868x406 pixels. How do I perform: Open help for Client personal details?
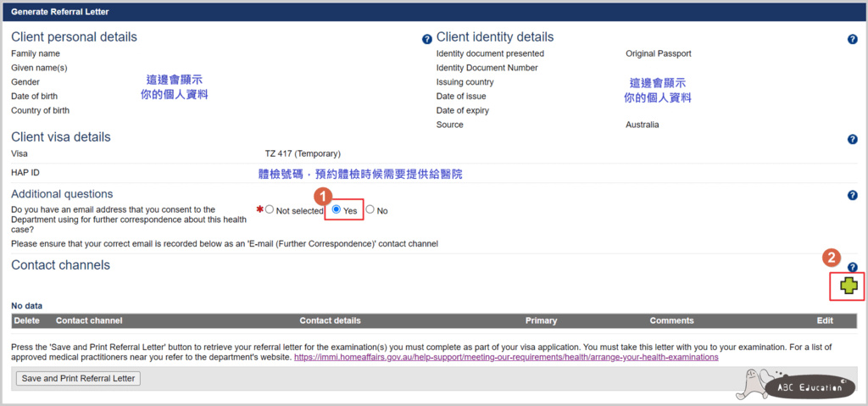427,39
